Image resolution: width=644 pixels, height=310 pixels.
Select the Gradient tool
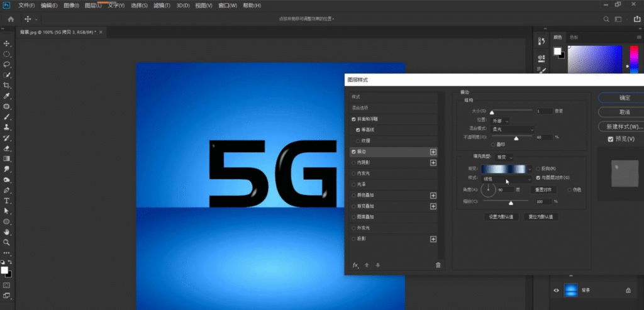pos(6,158)
